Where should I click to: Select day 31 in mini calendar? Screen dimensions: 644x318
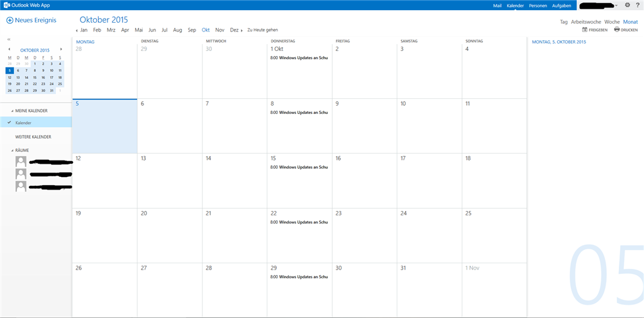click(x=52, y=91)
